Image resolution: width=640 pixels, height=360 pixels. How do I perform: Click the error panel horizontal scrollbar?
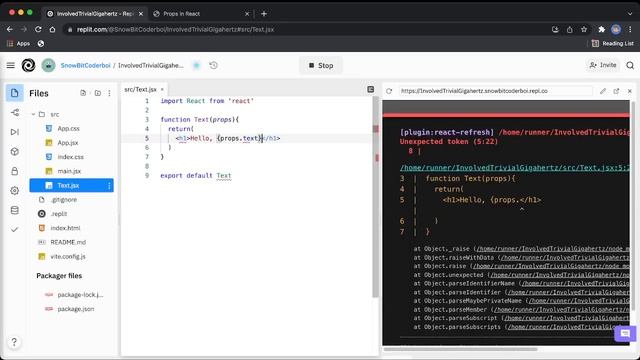[x=460, y=349]
